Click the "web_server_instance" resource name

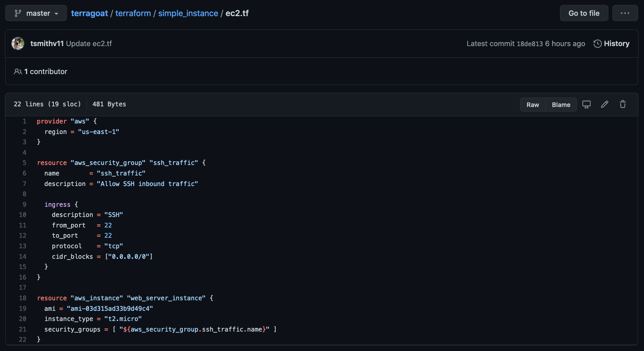pos(166,298)
